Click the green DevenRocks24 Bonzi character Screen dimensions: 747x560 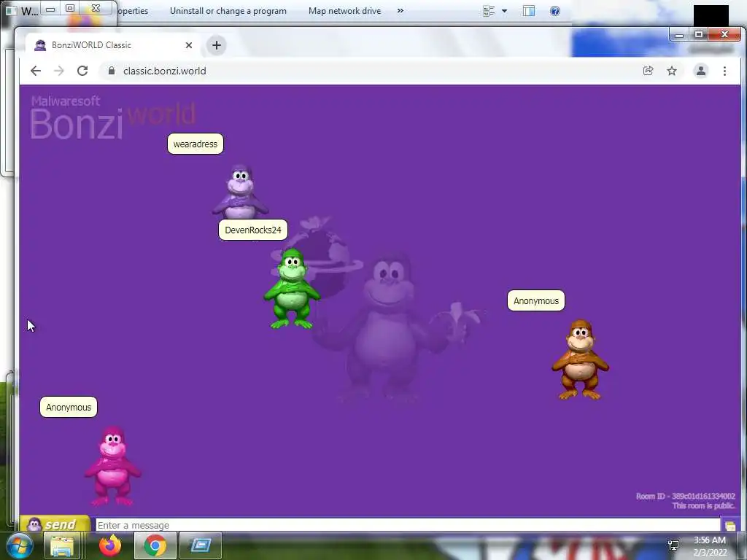click(292, 289)
